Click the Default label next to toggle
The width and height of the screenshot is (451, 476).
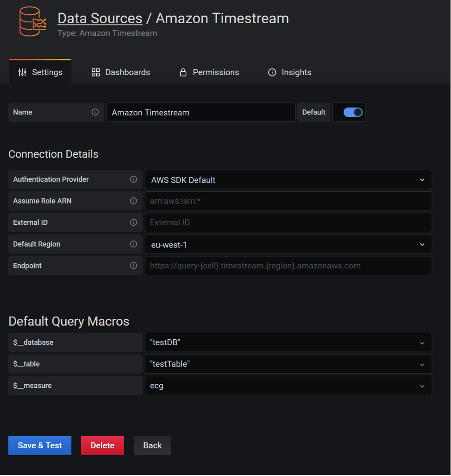pos(313,112)
